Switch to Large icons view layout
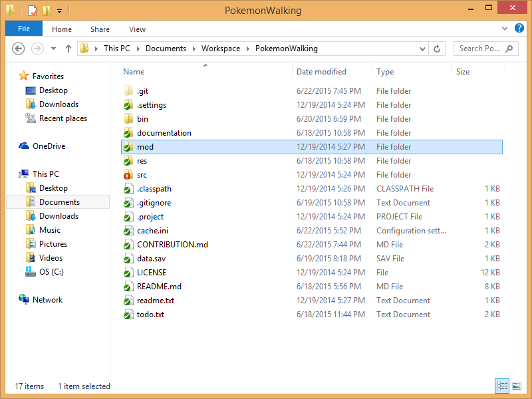 click(517, 386)
